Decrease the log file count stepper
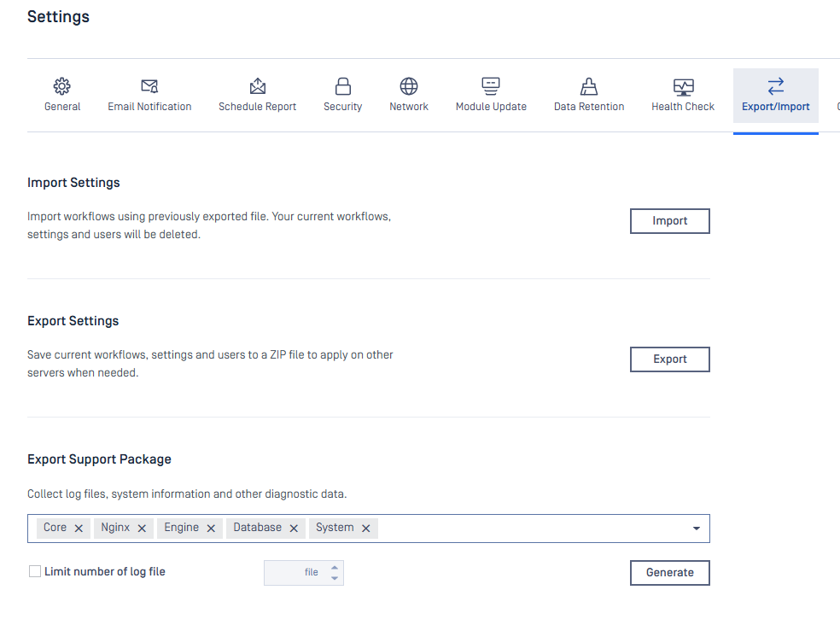This screenshot has width=840, height=625. pyautogui.click(x=335, y=578)
